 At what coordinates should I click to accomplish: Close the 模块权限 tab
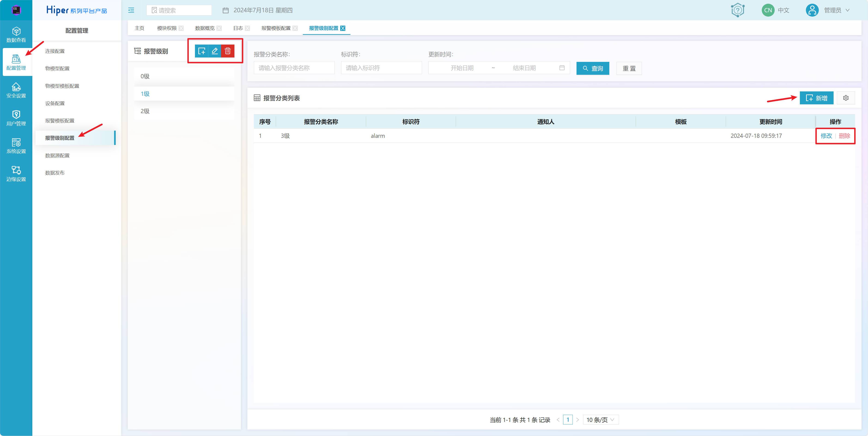point(181,28)
